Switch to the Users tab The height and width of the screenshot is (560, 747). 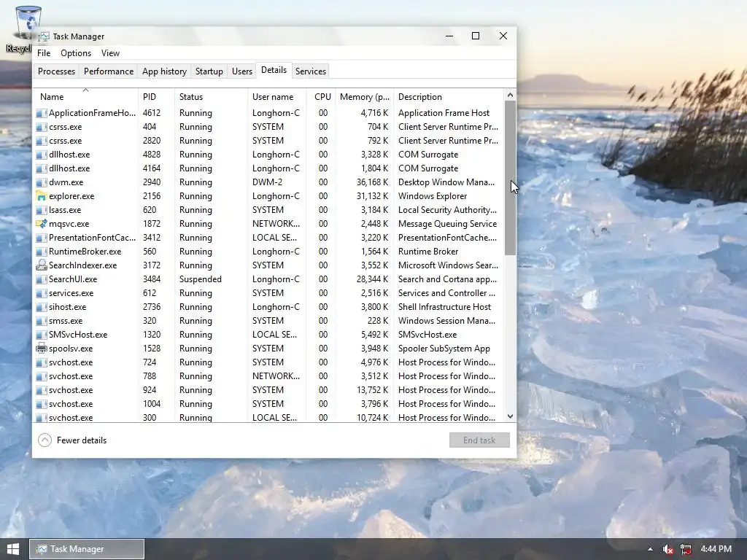(x=242, y=71)
